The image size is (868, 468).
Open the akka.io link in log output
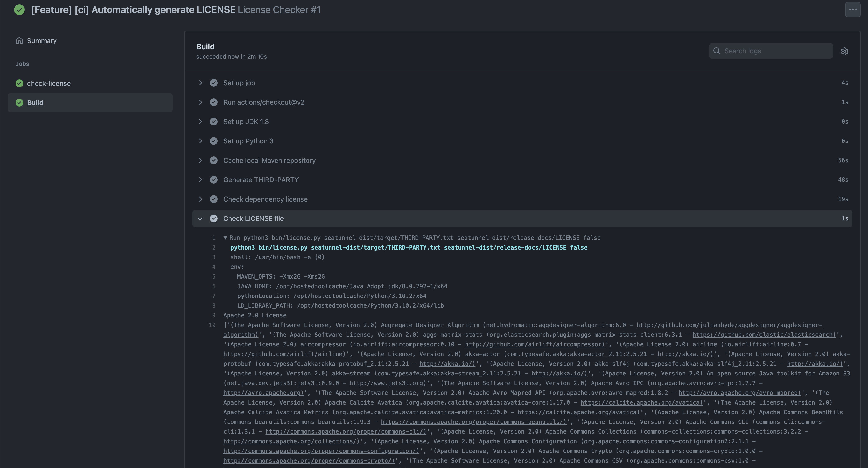pos(685,354)
